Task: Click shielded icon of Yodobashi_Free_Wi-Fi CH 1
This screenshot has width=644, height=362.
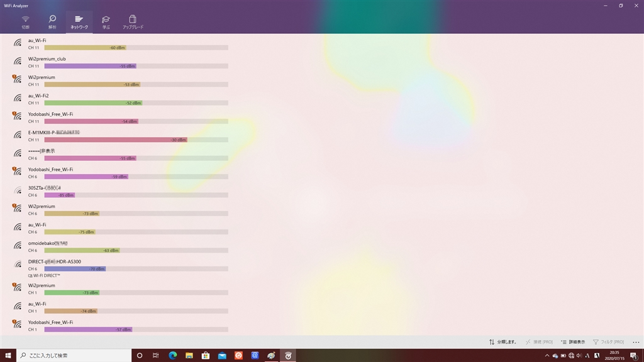Action: click(17, 325)
